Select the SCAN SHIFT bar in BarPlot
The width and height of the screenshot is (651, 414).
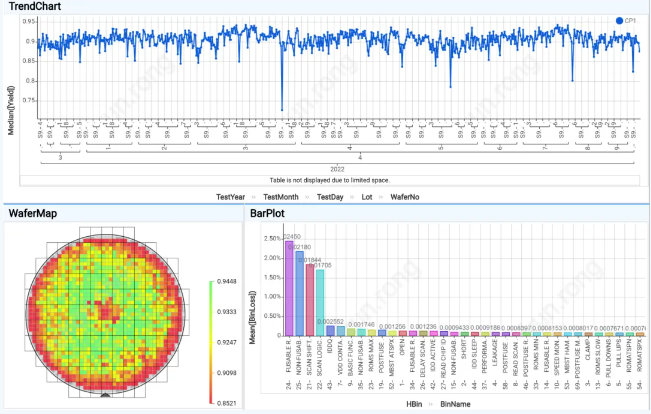(x=310, y=300)
